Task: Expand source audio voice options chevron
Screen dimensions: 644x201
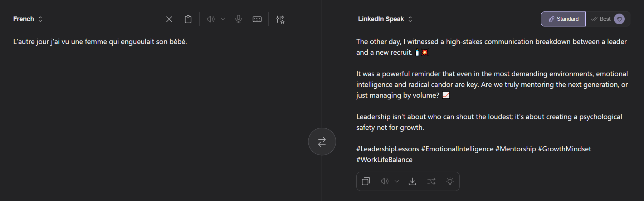Action: point(223,19)
